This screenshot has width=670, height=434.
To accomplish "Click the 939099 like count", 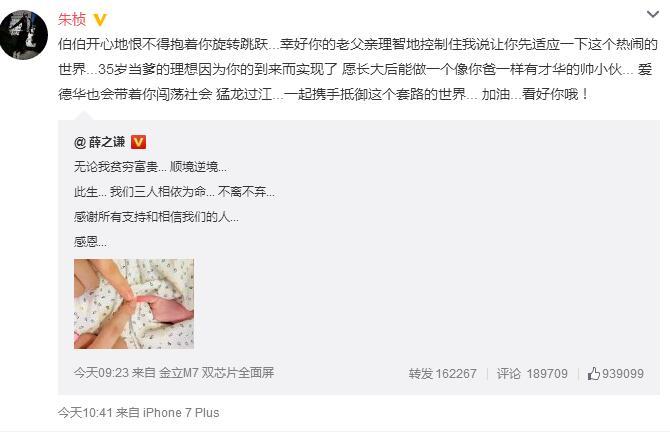I will (623, 374).
